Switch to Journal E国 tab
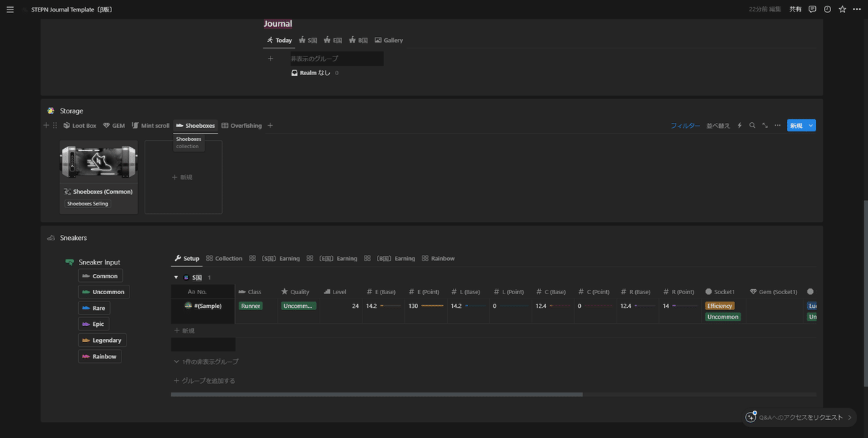This screenshot has height=438, width=868. (333, 40)
